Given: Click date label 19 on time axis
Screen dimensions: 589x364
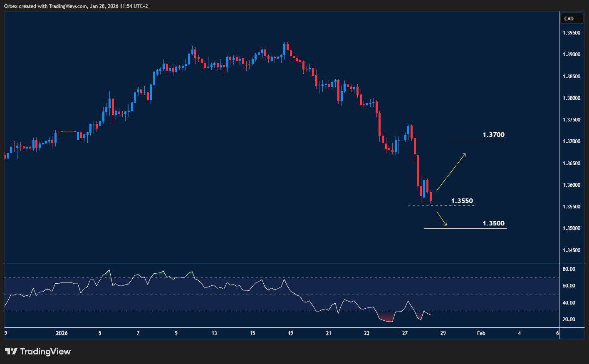Looking at the screenshot, I should click(291, 333).
